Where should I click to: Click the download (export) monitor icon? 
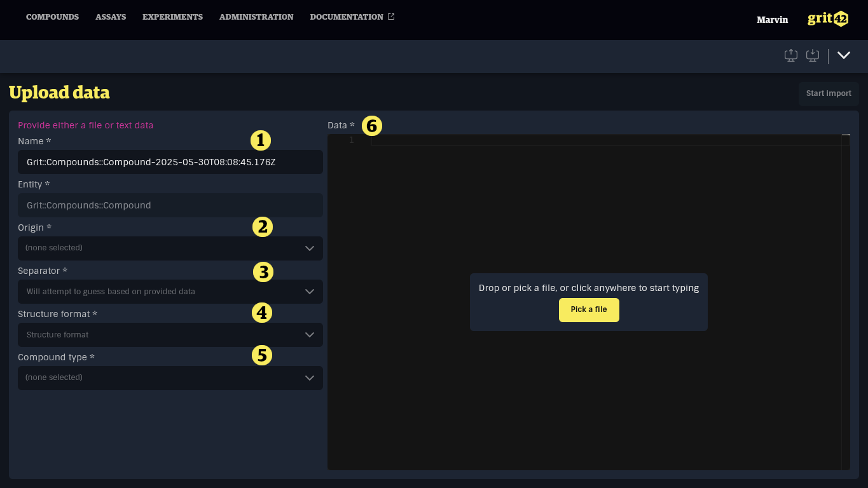coord(813,55)
